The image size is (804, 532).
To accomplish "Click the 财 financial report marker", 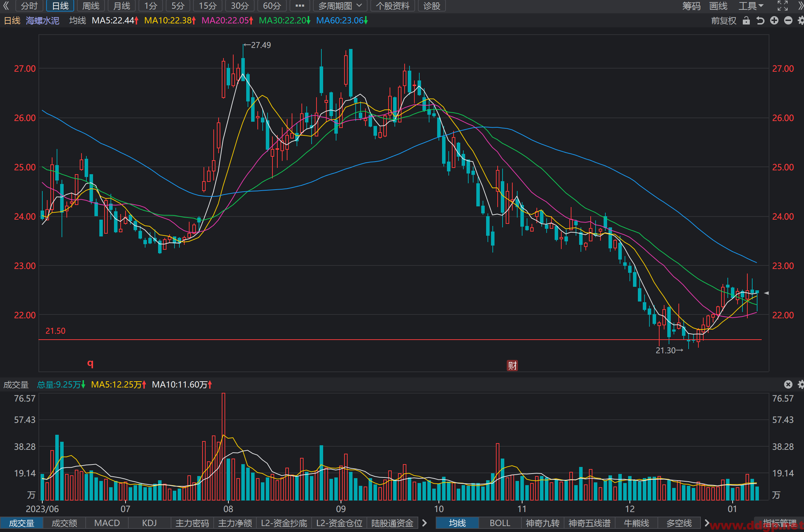I will click(x=512, y=366).
